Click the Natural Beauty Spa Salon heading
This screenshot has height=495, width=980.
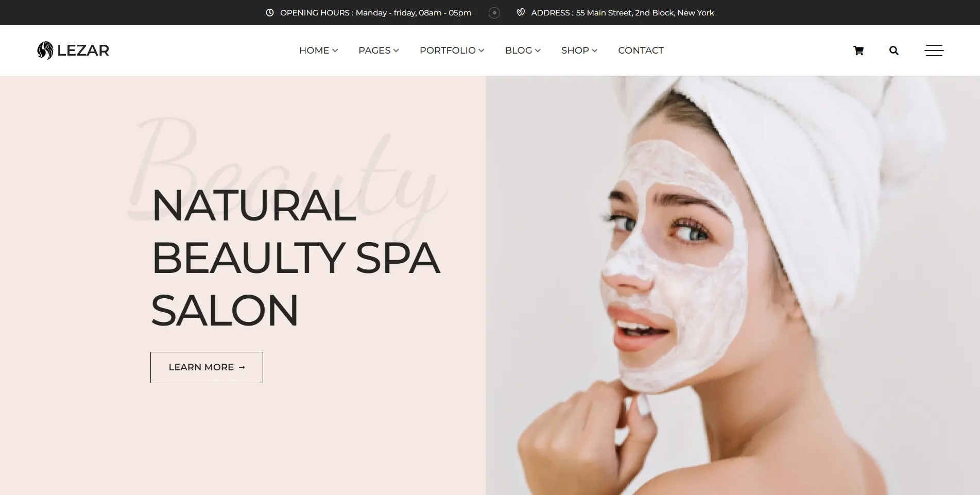[296, 258]
